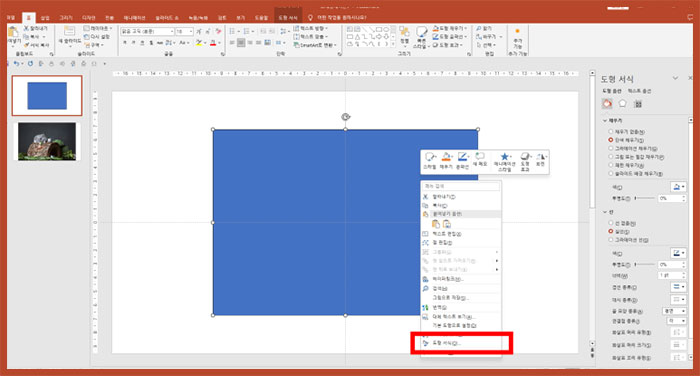Open the Format Shape pane options chevron

click(x=675, y=78)
